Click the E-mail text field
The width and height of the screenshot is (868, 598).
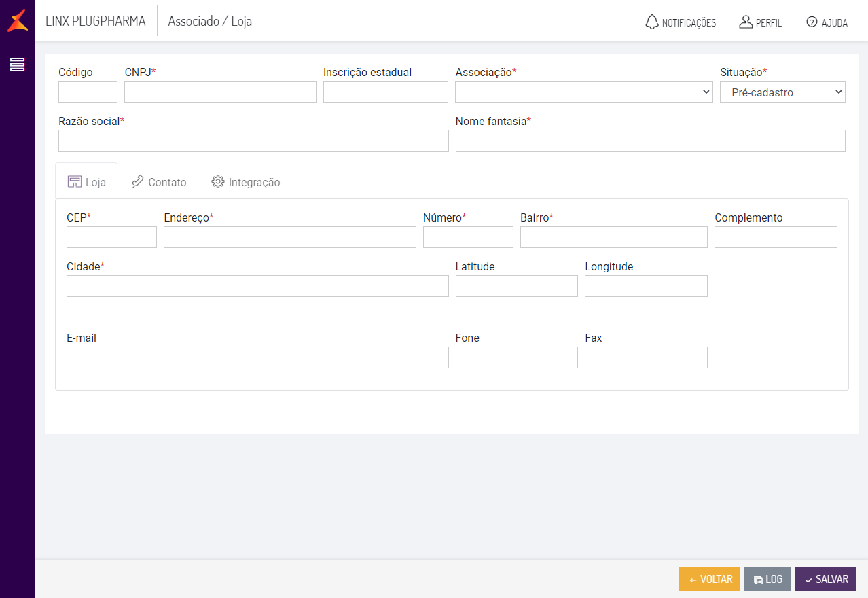tap(257, 357)
